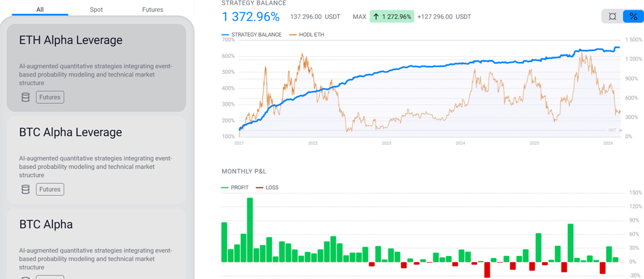Click the green MAX 1 272.96% badge
Viewport: 644px width, 279px height.
click(x=392, y=17)
